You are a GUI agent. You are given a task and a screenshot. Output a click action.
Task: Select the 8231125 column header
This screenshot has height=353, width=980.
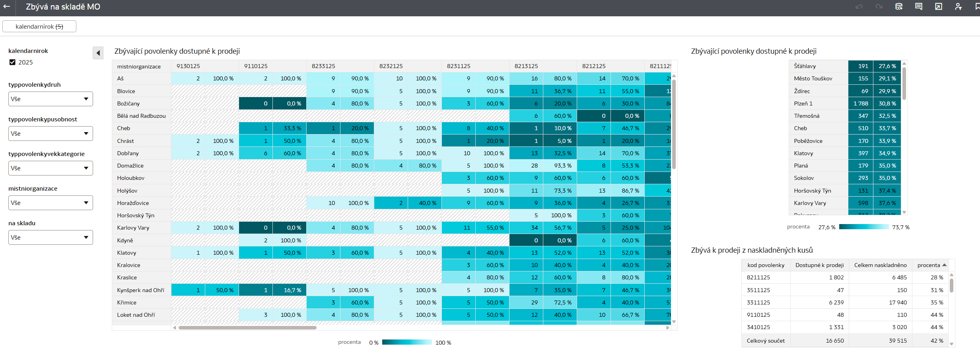click(x=475, y=66)
